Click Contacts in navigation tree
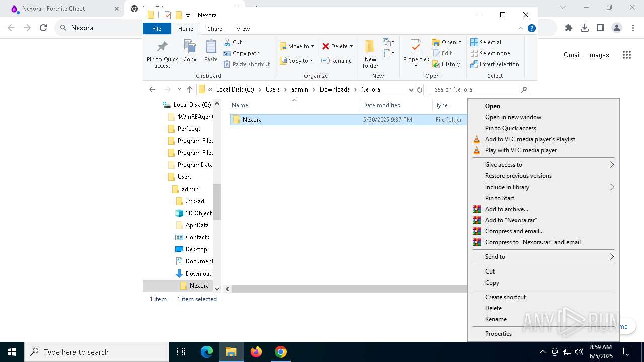This screenshot has height=362, width=644. [x=197, y=237]
